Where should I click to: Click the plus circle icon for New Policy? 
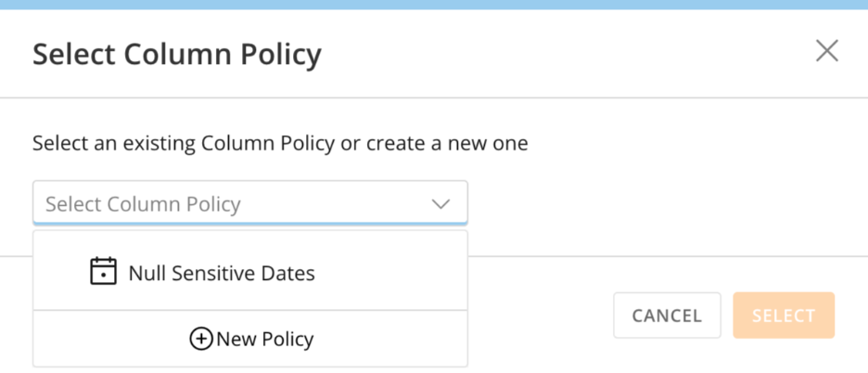(x=200, y=340)
